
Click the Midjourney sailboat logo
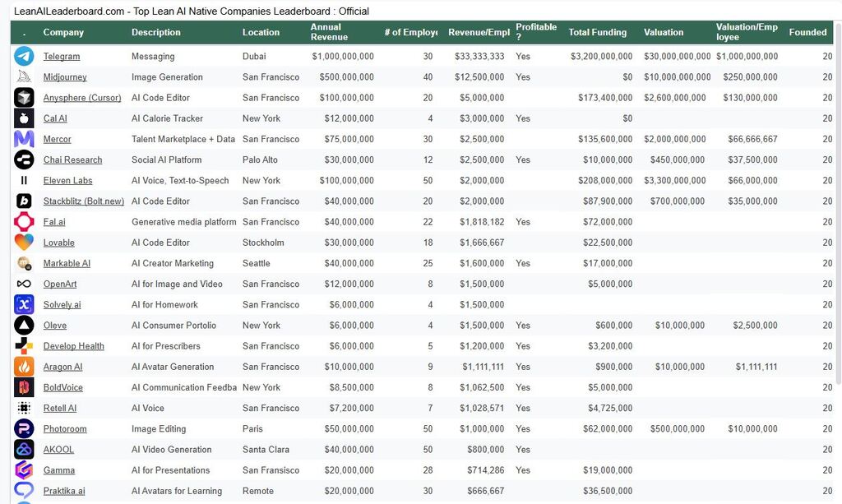pos(24,76)
